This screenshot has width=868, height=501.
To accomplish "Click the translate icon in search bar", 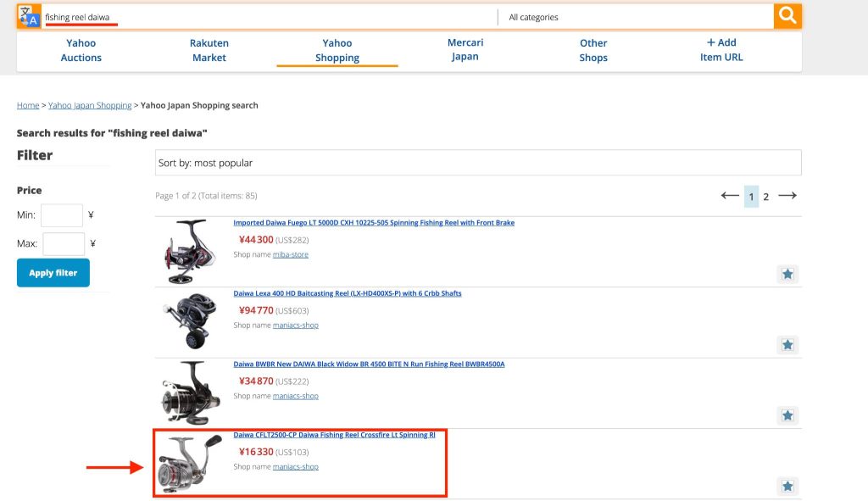I will pos(29,16).
